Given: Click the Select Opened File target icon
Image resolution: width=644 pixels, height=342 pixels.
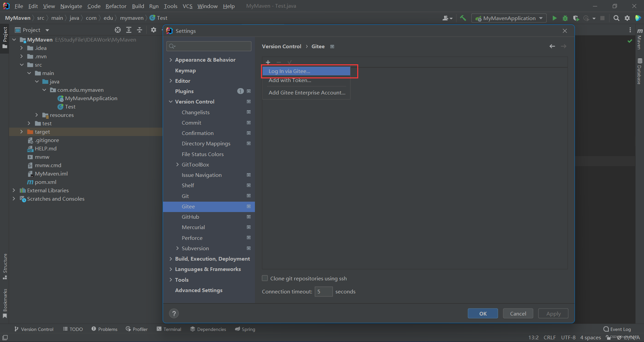Looking at the screenshot, I should [118, 30].
